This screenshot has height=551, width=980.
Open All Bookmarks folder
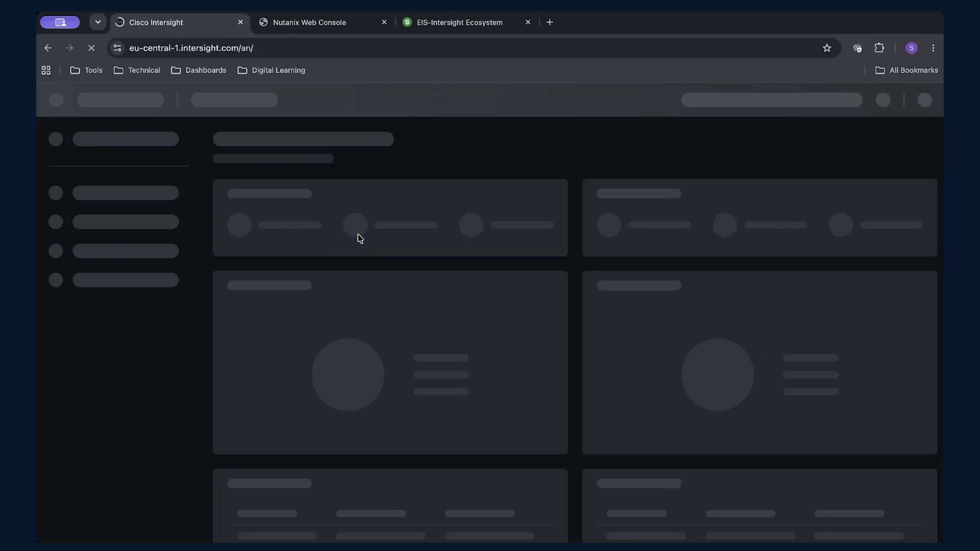tap(906, 70)
